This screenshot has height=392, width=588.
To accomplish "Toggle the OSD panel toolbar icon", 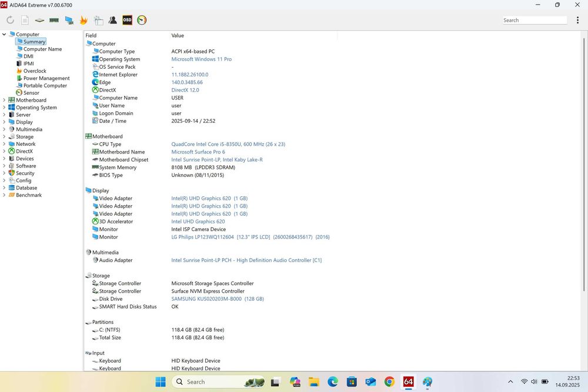I will coord(127,20).
